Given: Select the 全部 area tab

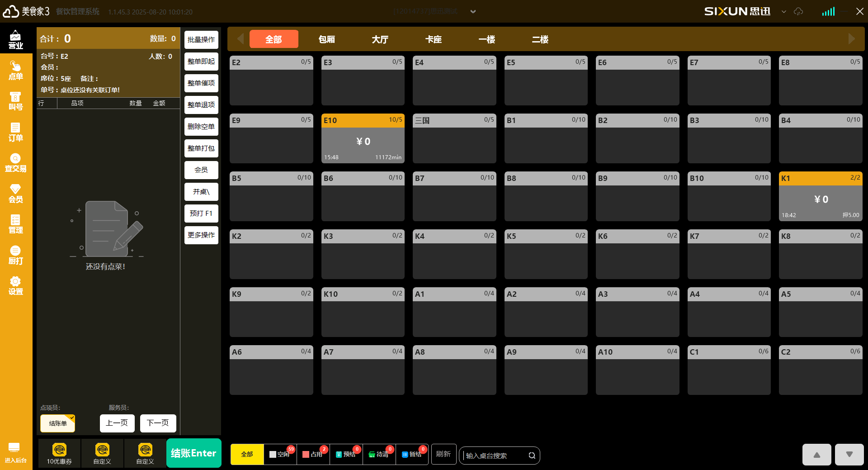Looking at the screenshot, I should point(274,39).
